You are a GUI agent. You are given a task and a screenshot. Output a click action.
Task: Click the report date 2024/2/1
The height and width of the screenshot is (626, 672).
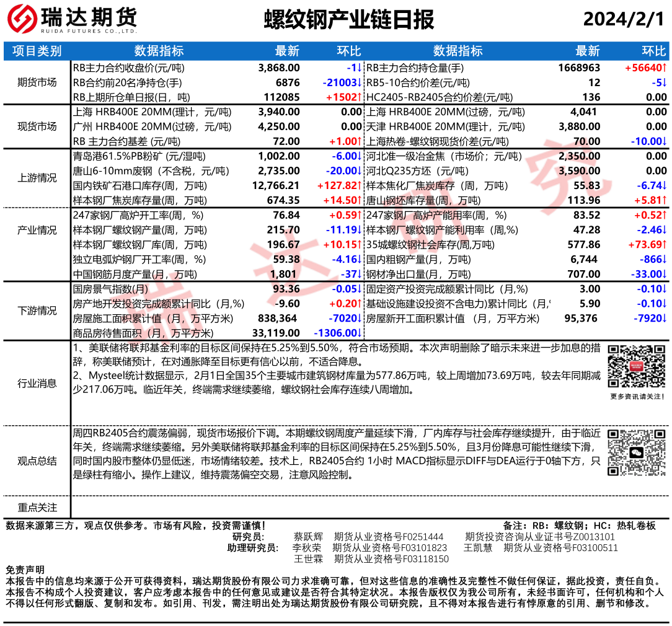(x=623, y=19)
